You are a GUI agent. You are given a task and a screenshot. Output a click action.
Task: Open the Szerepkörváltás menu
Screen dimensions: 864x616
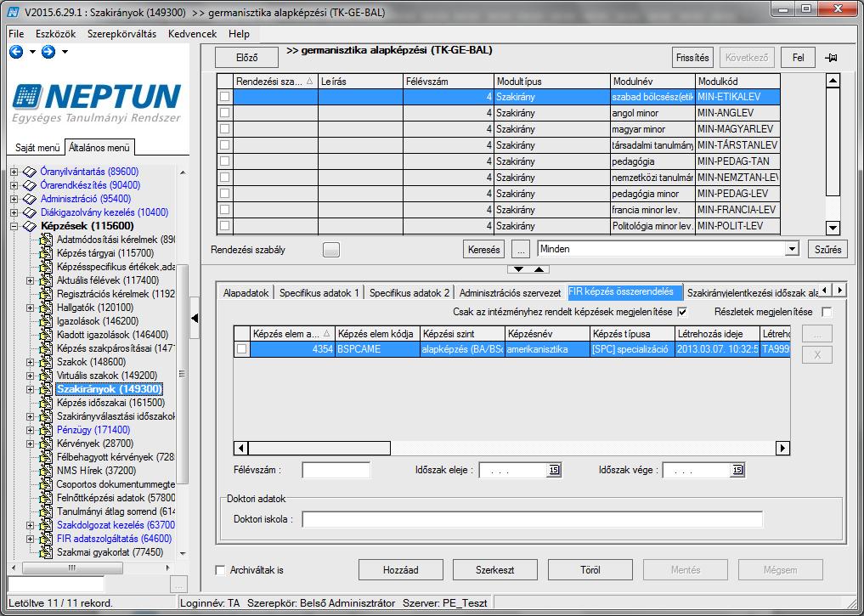pos(121,34)
